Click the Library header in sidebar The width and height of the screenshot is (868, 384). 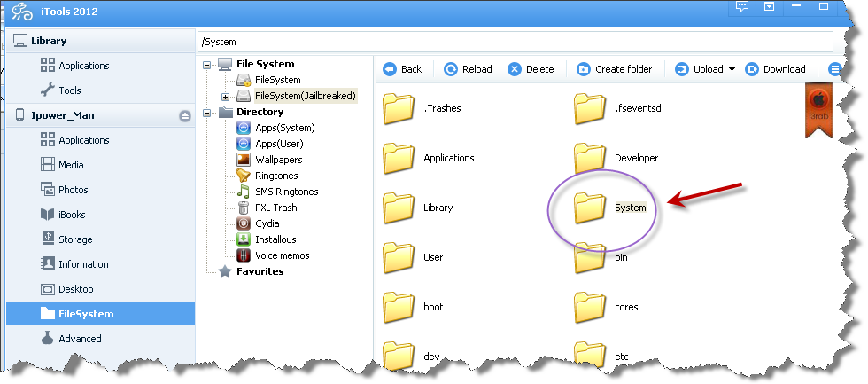[x=100, y=41]
